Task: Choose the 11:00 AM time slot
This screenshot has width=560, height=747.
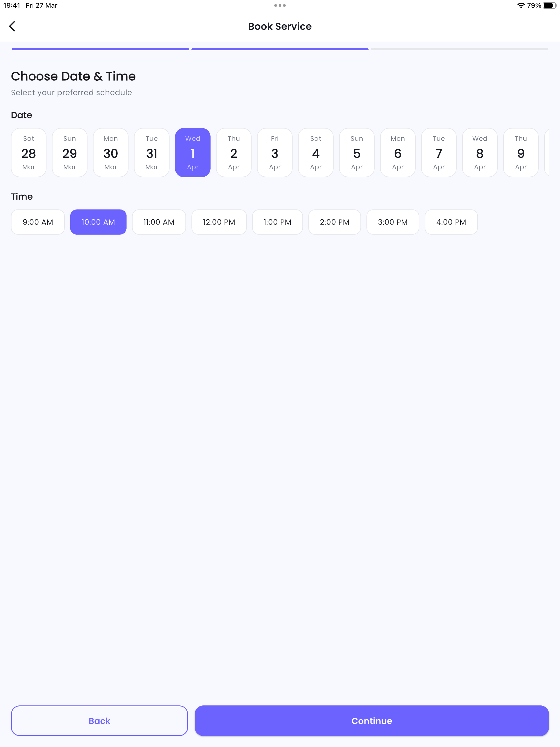Action: [159, 222]
